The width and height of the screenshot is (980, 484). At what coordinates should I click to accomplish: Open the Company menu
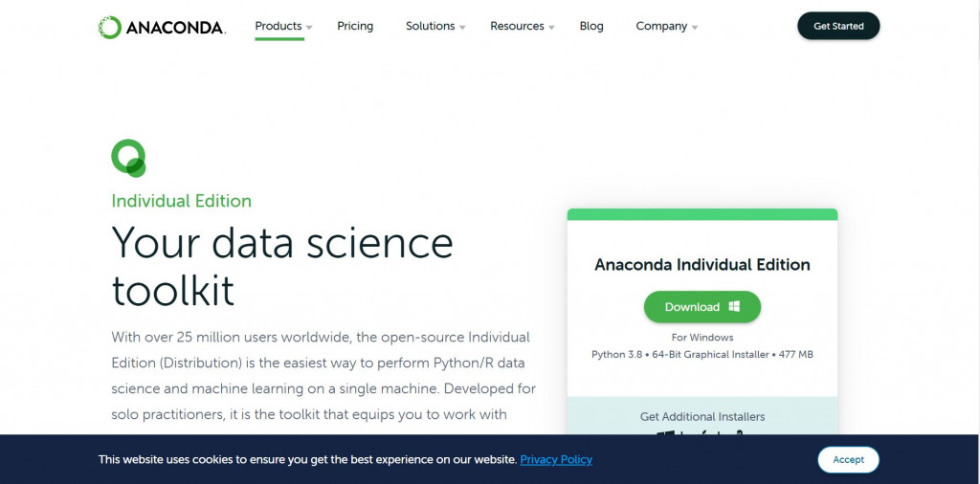(x=661, y=26)
